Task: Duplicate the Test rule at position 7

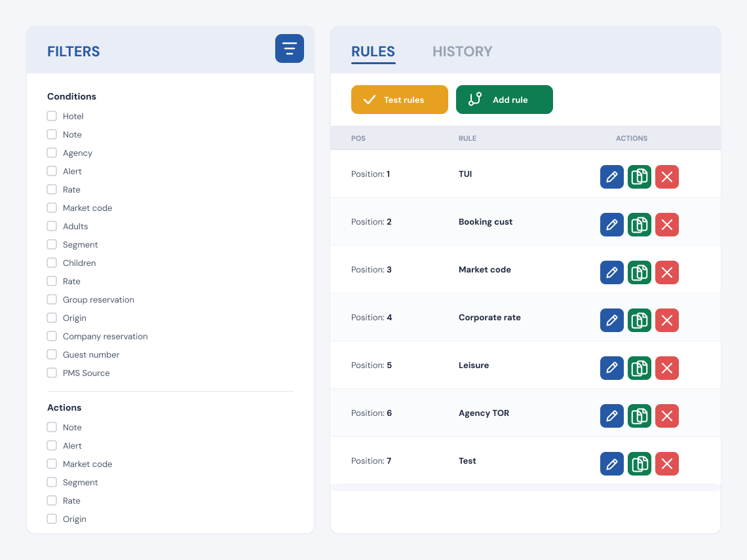Action: coord(640,464)
